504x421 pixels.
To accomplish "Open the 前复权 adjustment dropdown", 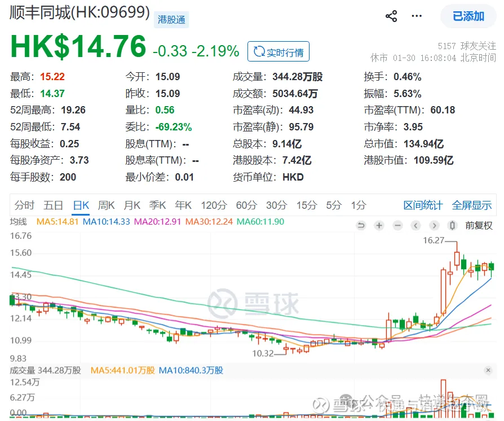I will [479, 225].
